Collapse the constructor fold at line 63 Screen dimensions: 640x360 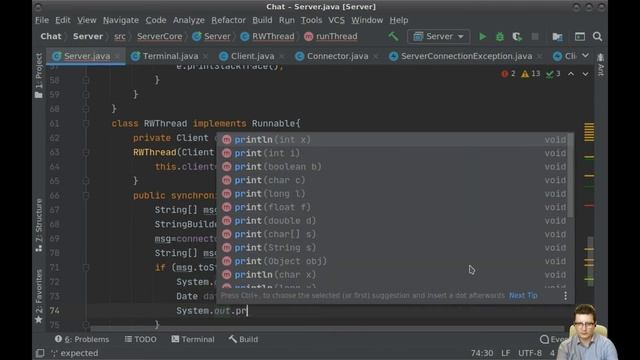tap(86, 152)
